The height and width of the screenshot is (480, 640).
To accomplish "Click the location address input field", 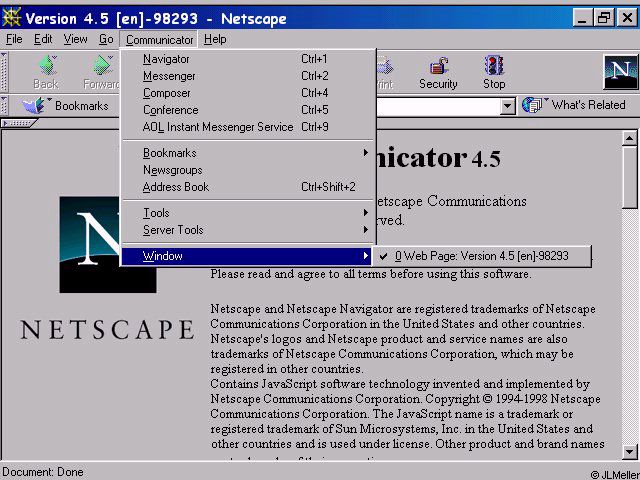I will [x=438, y=107].
